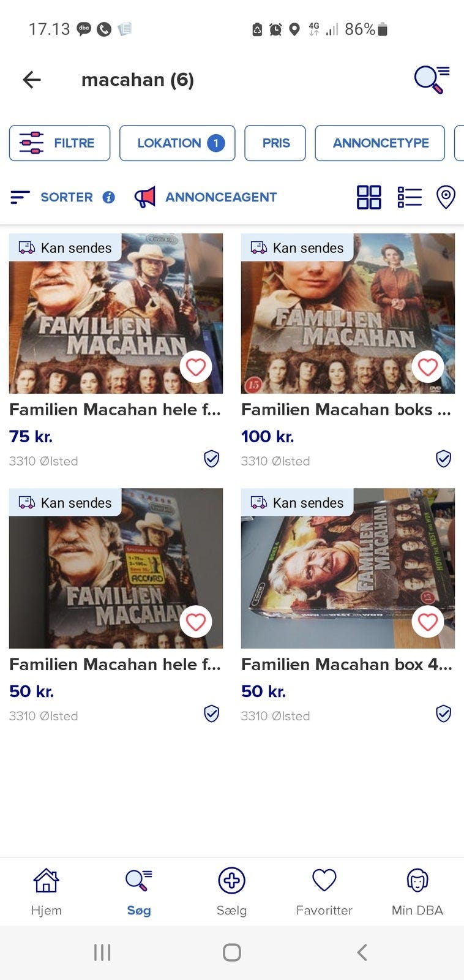
Task: Tap the Android home navigation button
Action: pyautogui.click(x=231, y=952)
